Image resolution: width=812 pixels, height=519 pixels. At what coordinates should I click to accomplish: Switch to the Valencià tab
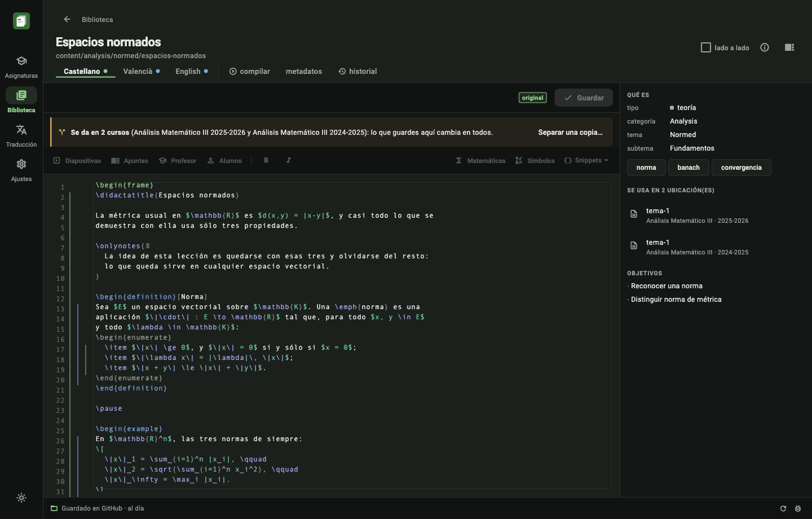142,71
